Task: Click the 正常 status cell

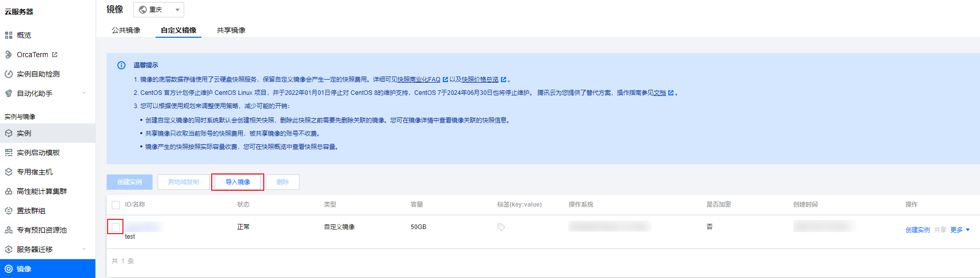Action: (243, 227)
